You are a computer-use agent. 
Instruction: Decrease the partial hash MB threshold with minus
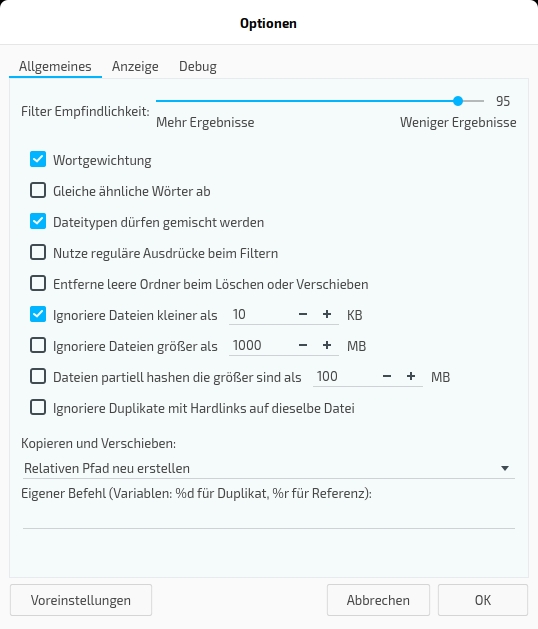point(387,376)
